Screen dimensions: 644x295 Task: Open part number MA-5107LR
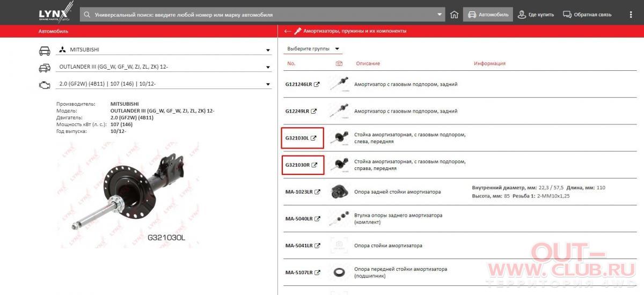(303, 272)
